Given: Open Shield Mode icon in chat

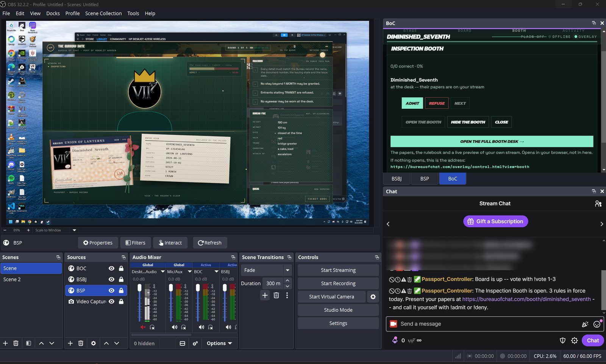Looking at the screenshot, I should click(x=563, y=340).
